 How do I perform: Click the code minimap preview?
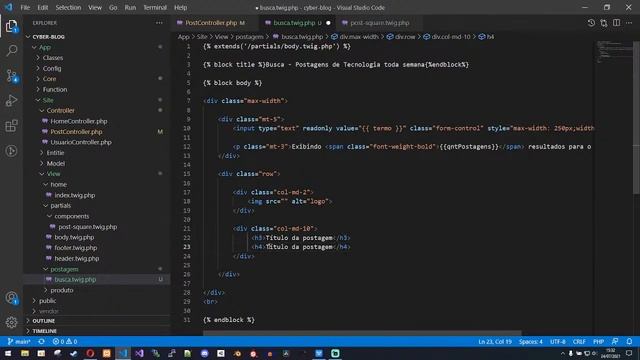tap(614, 51)
